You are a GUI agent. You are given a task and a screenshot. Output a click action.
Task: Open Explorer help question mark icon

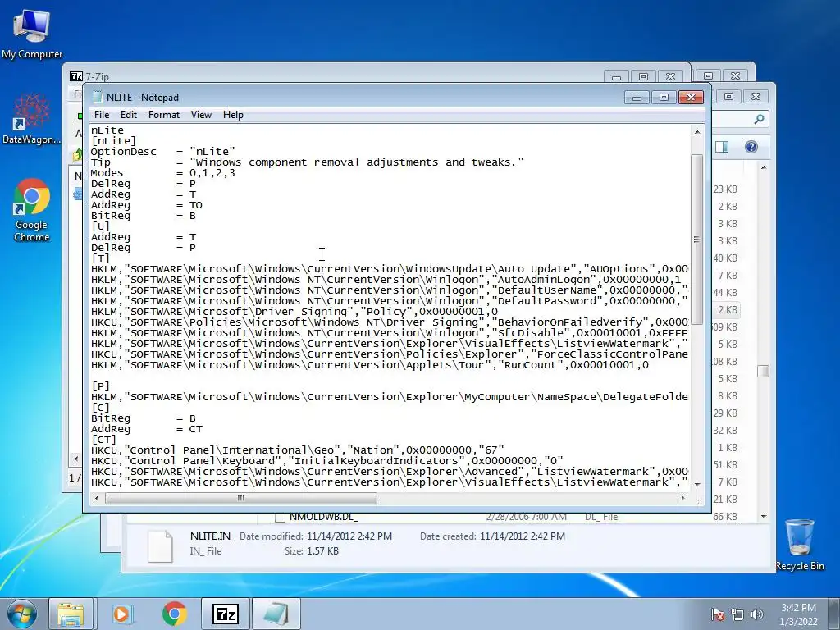click(x=751, y=147)
